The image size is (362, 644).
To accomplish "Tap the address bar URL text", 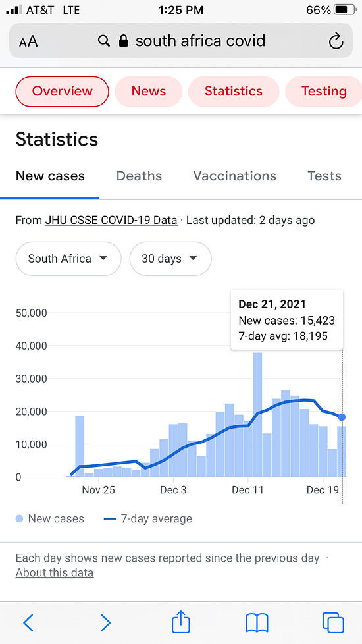I will pos(200,41).
